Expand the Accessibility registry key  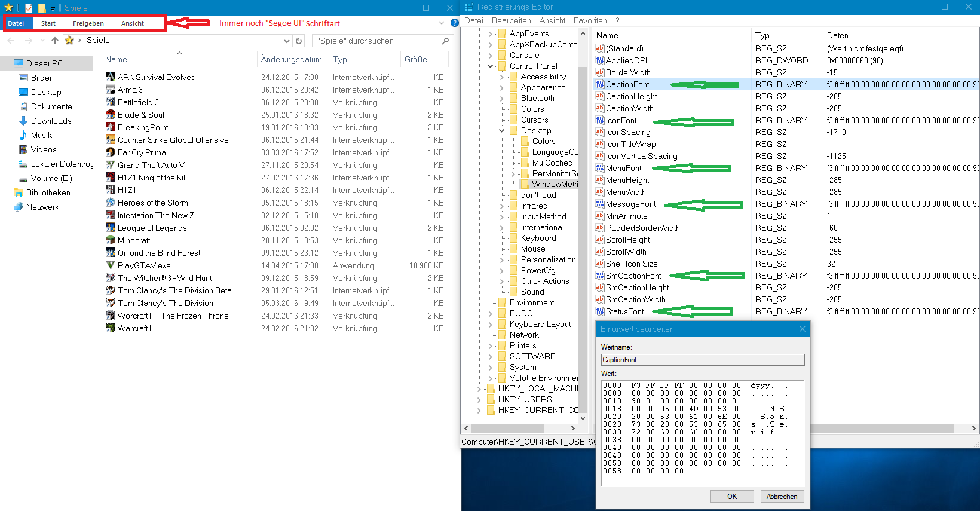[502, 77]
